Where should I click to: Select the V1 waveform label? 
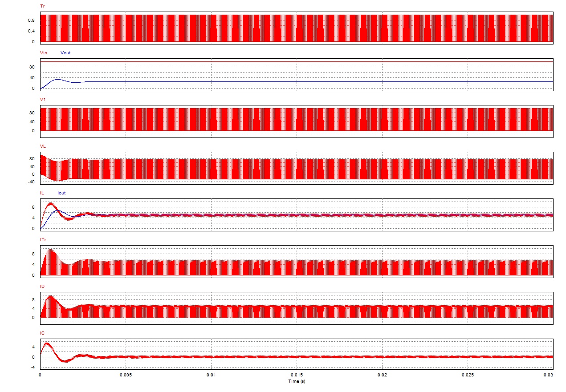pyautogui.click(x=43, y=100)
